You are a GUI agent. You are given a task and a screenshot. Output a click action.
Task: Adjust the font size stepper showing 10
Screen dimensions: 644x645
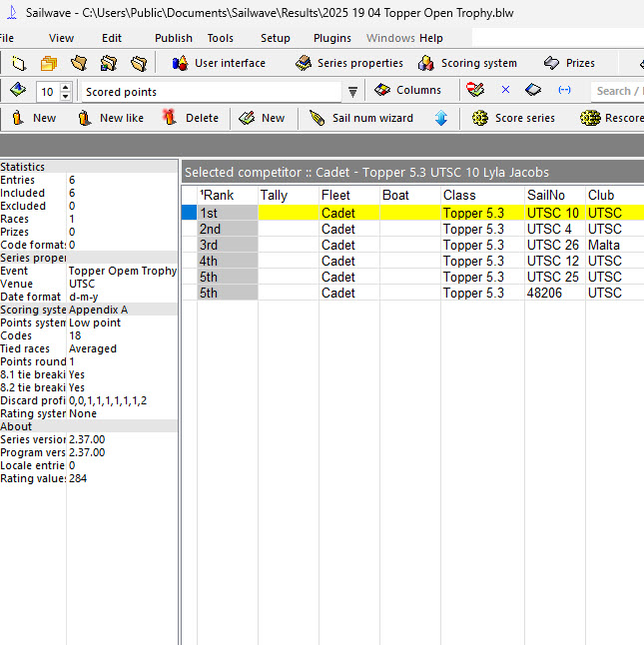[x=66, y=92]
